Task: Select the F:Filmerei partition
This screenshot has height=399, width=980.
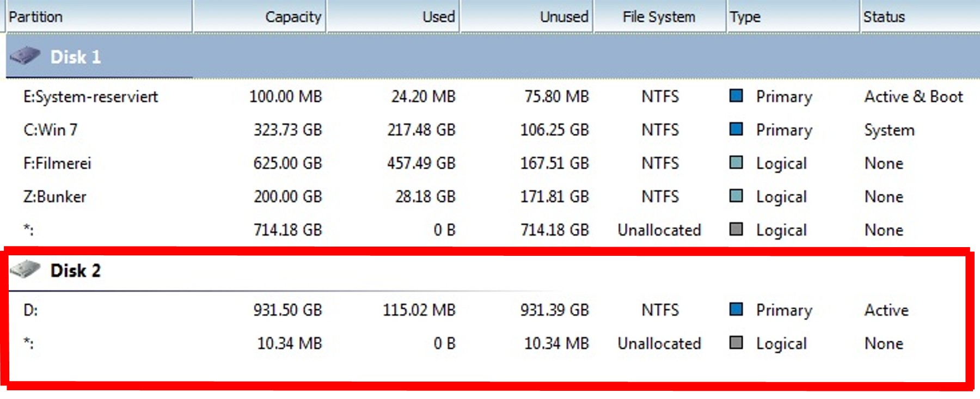Action: tap(57, 163)
